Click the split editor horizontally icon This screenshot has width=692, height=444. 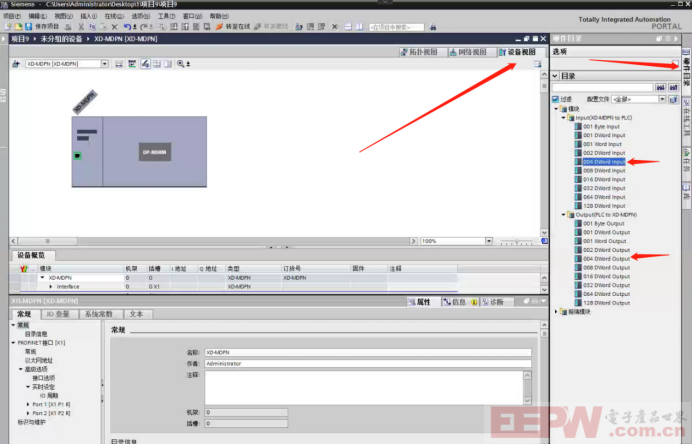click(x=348, y=27)
